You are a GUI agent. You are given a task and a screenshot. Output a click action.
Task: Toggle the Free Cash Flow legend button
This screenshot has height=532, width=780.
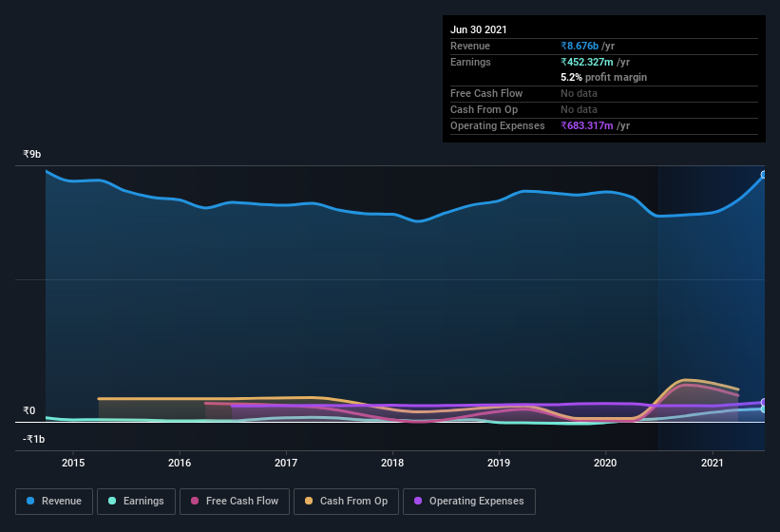[x=235, y=502]
